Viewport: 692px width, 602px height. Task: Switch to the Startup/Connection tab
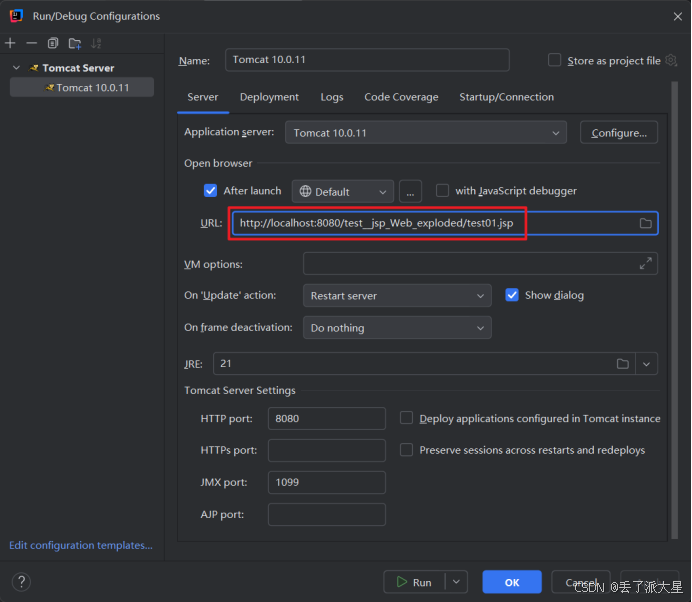(x=506, y=97)
